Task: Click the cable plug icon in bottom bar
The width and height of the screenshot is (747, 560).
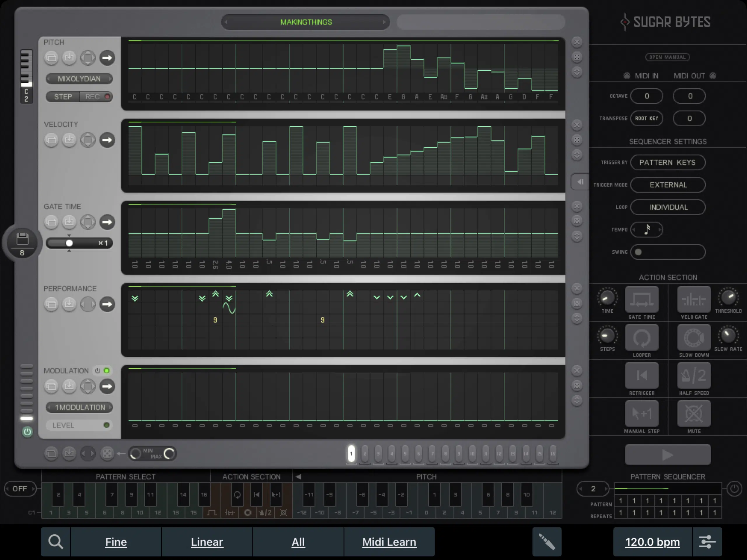Action: (547, 542)
